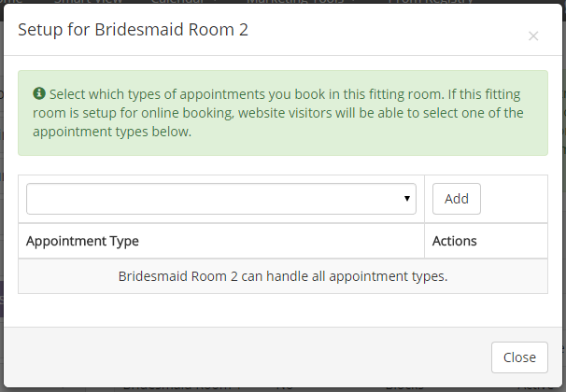Click inside the empty appointment type select box

coord(221,199)
